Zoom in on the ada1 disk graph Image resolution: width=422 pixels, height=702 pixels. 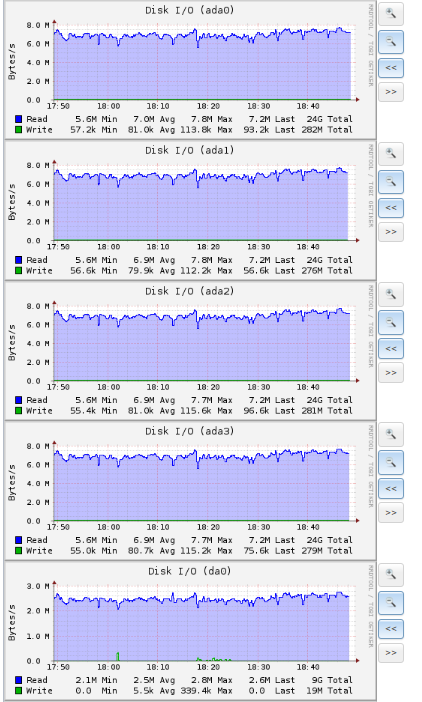point(391,154)
